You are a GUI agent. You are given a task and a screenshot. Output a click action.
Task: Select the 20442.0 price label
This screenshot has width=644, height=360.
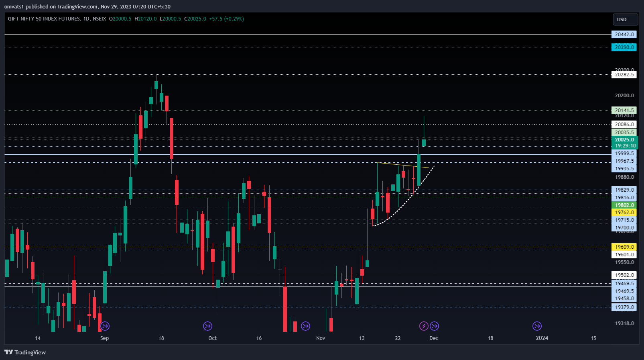(x=624, y=35)
